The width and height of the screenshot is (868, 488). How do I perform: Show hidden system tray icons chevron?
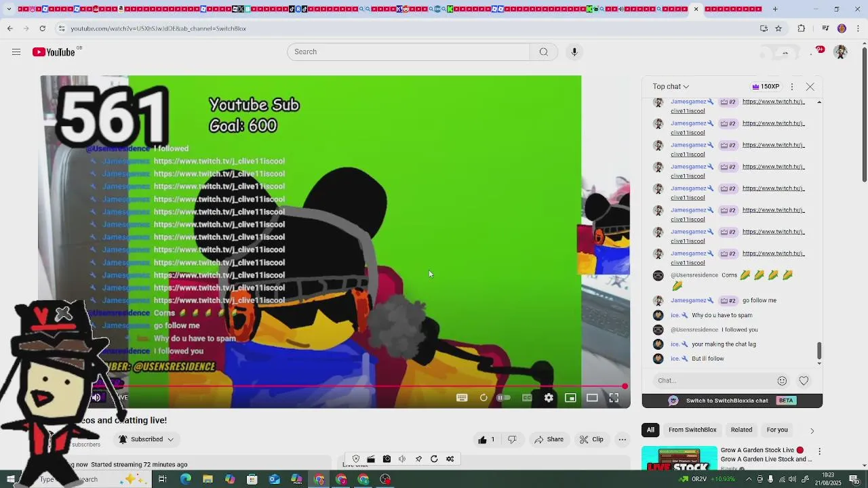747,479
